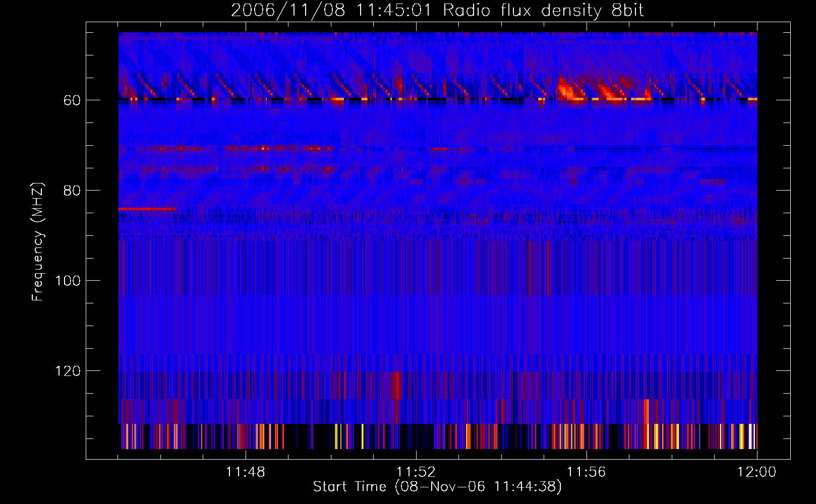The width and height of the screenshot is (816, 504).
Task: Click the 11:56 time tick label
Action: [x=586, y=472]
